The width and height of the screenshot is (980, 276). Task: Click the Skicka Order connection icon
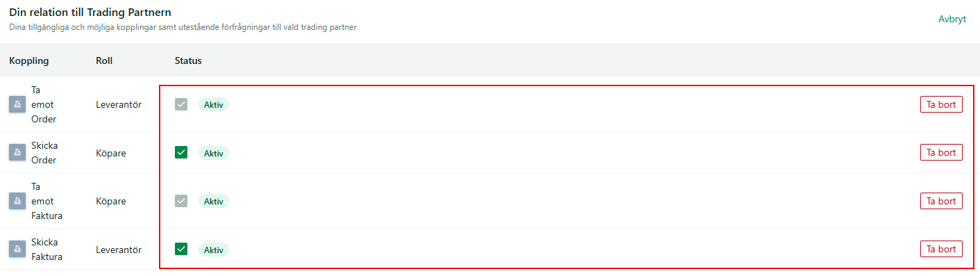[17, 152]
